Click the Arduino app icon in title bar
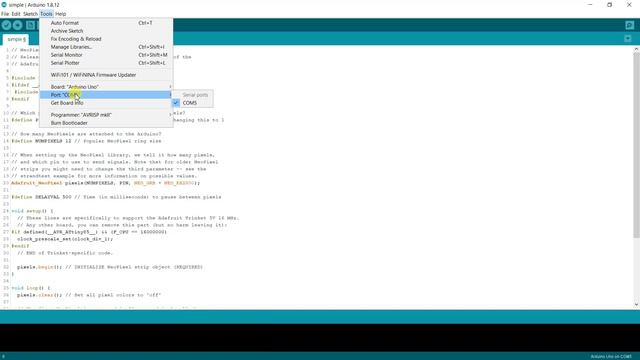Viewport: 640px width, 360px height. click(x=4, y=4)
